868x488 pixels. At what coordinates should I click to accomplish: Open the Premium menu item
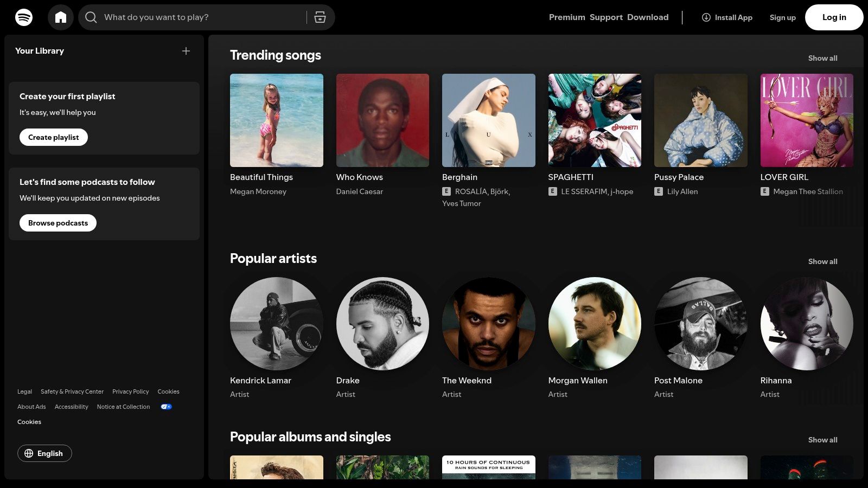click(566, 17)
